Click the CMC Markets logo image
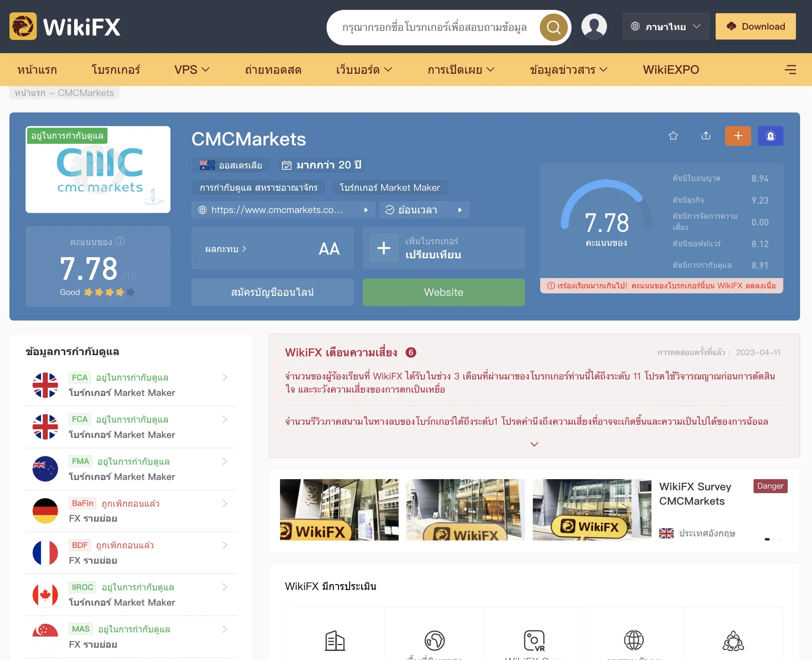Viewport: 812px width, 660px height. pos(98,169)
